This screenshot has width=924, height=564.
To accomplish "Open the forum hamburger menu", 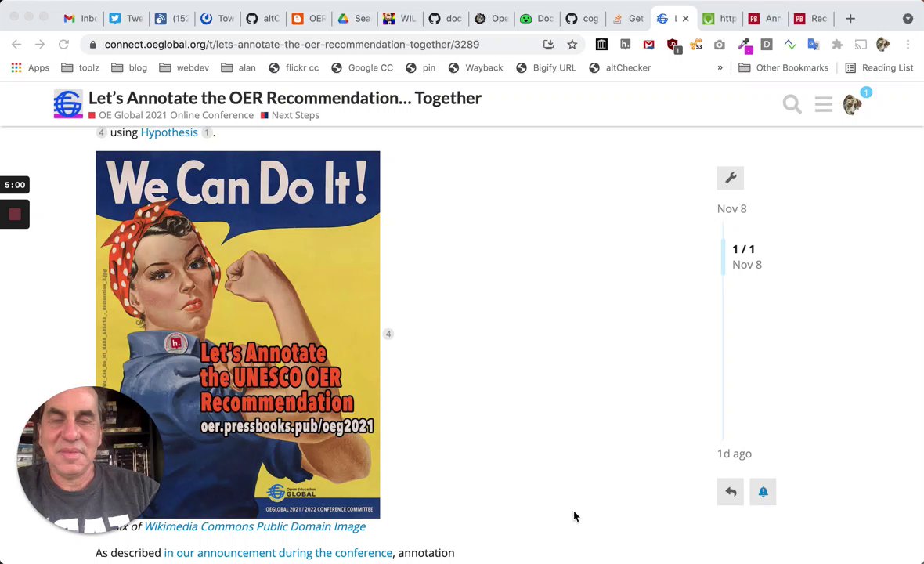I will click(x=823, y=104).
